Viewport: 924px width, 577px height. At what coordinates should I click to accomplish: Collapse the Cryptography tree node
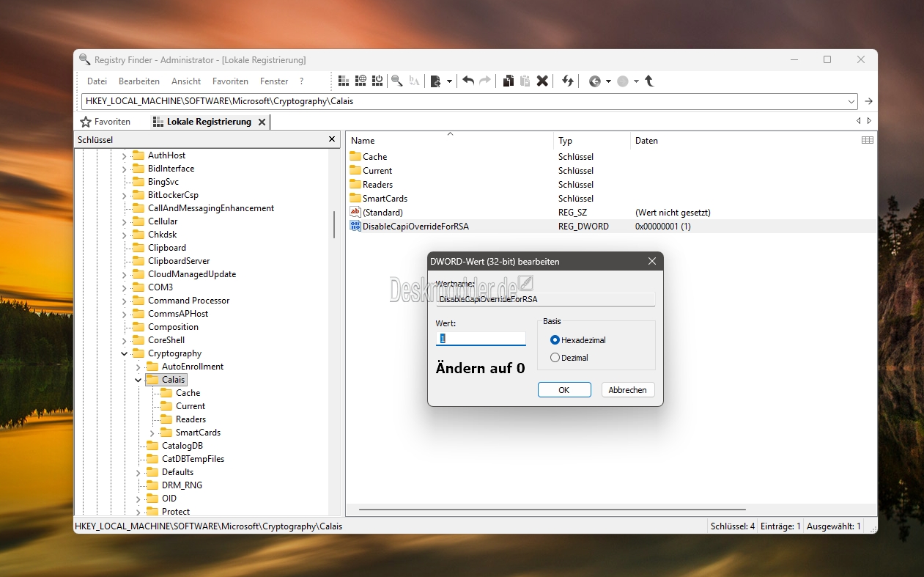pos(124,353)
